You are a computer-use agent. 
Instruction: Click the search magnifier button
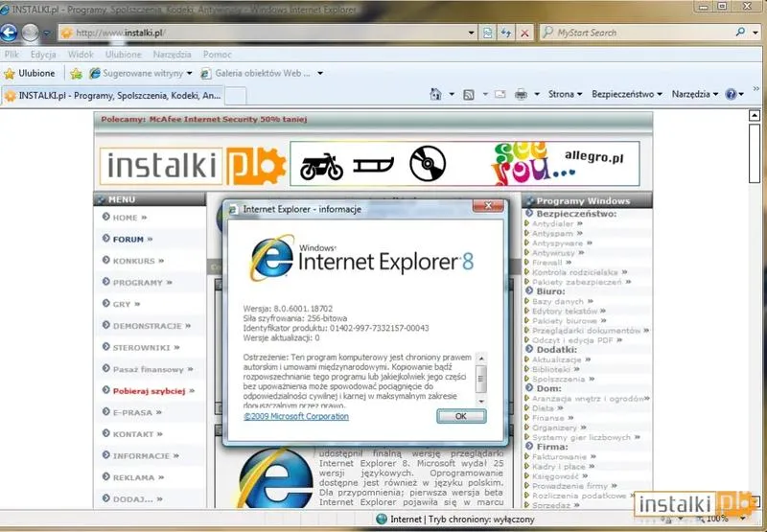(740, 33)
